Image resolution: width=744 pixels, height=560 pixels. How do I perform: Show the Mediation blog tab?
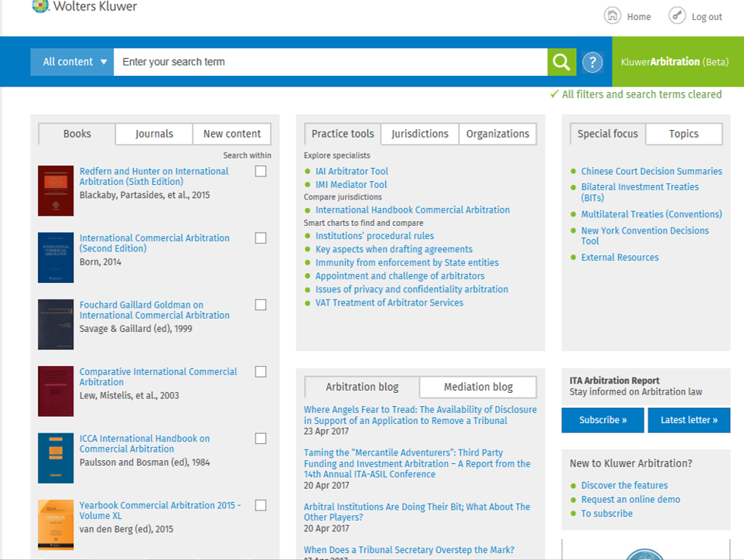tap(478, 387)
